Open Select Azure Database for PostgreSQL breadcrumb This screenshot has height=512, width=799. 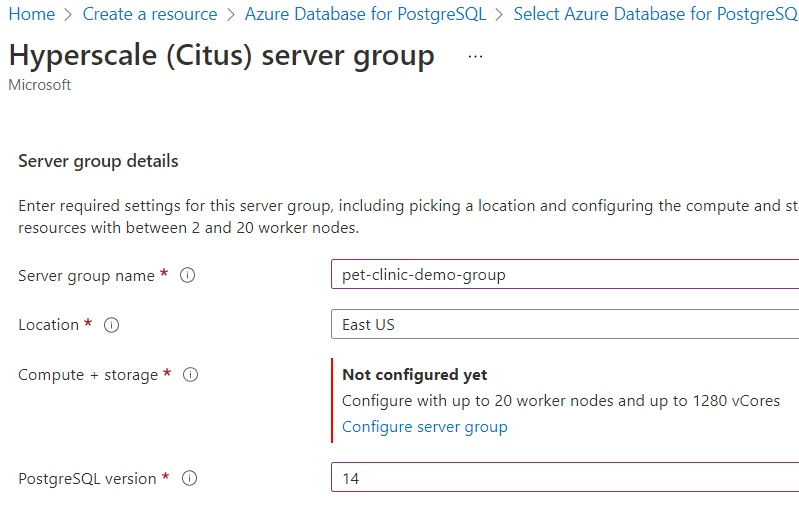[656, 14]
